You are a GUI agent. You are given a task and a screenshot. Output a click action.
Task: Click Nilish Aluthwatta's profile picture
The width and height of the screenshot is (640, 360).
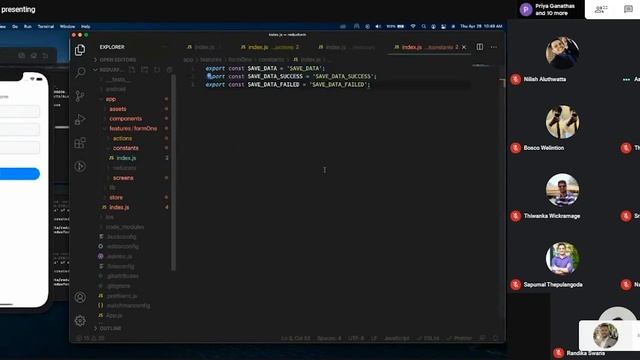(x=562, y=53)
